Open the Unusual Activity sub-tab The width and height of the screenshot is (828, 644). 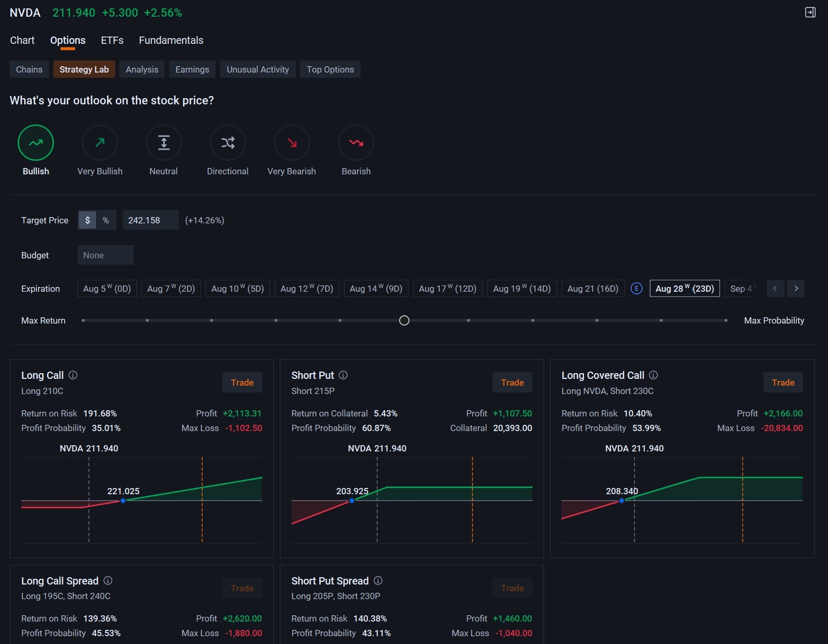click(258, 69)
